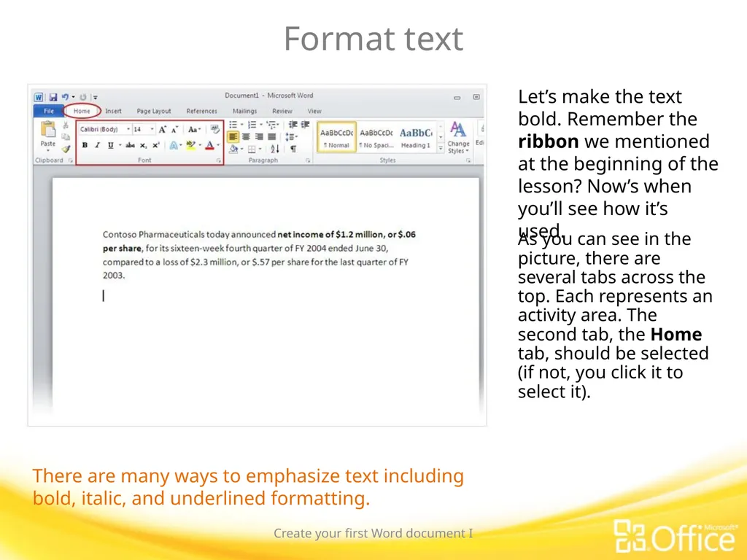Toggle Justify alignment button
747x560 pixels.
[271, 137]
